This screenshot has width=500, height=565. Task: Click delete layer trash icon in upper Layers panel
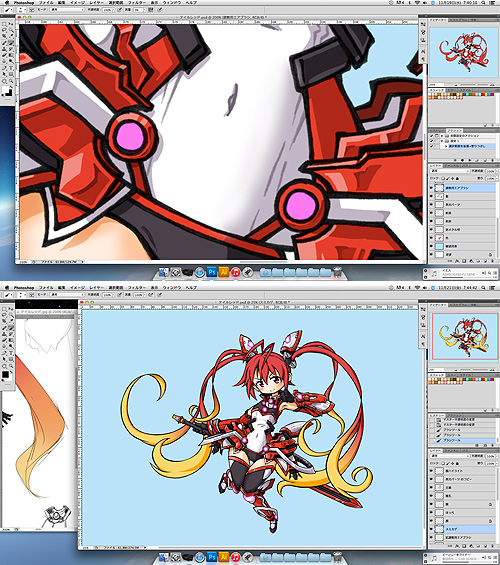coord(492,261)
